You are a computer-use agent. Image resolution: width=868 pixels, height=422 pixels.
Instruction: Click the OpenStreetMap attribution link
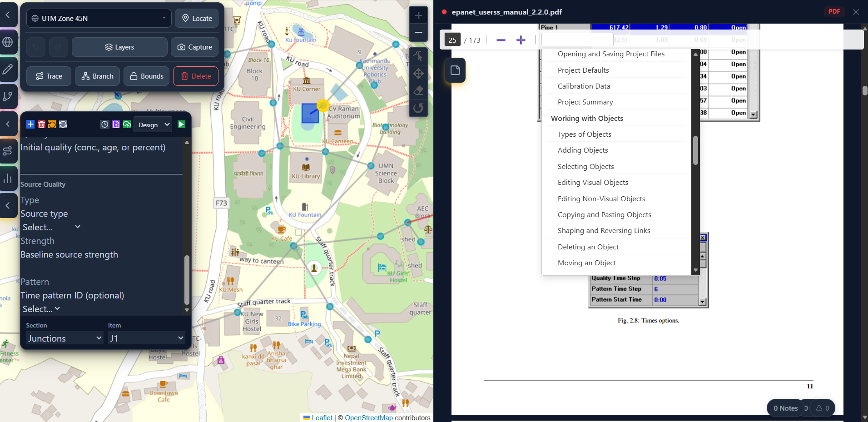[x=369, y=418]
